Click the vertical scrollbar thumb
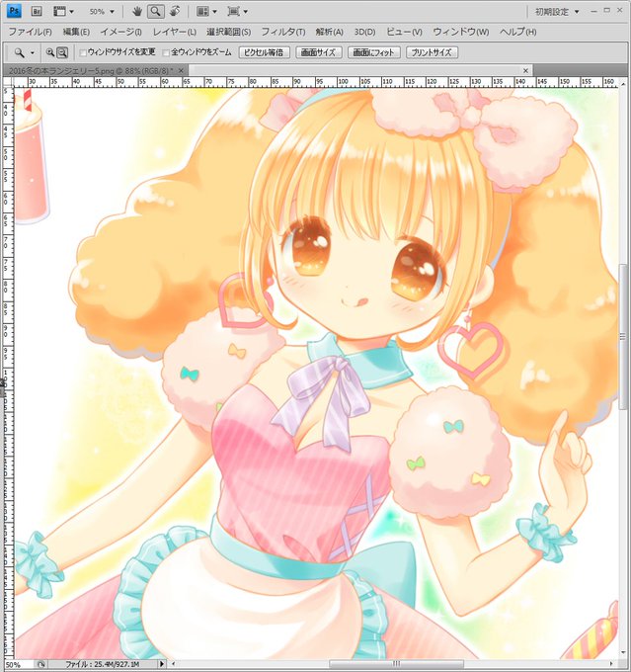631x672 pixels. click(623, 336)
